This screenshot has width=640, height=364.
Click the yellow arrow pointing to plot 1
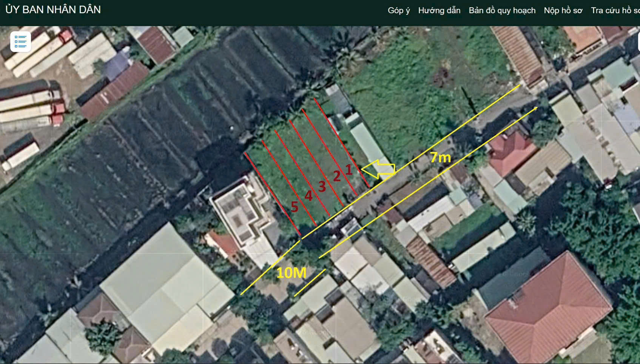point(379,169)
